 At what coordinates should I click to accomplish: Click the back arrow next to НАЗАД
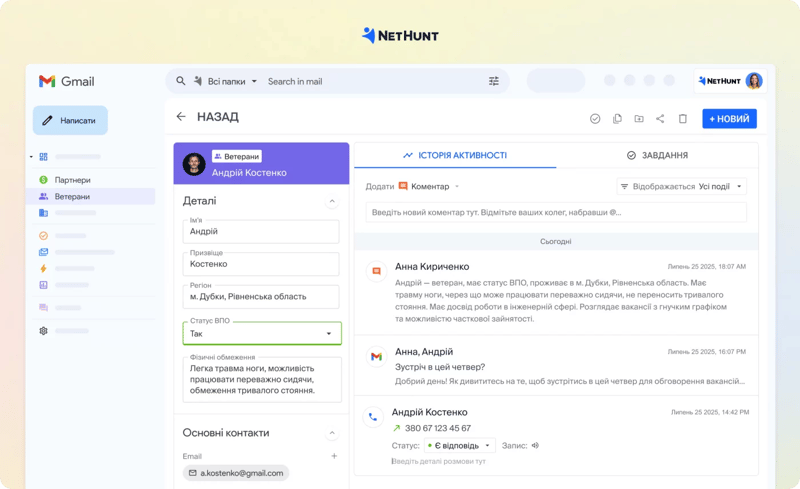point(181,117)
